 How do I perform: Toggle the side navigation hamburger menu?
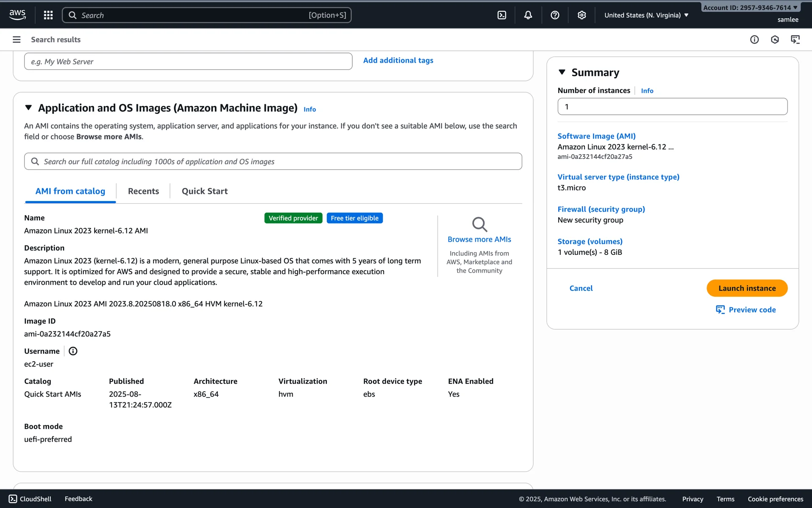16,39
